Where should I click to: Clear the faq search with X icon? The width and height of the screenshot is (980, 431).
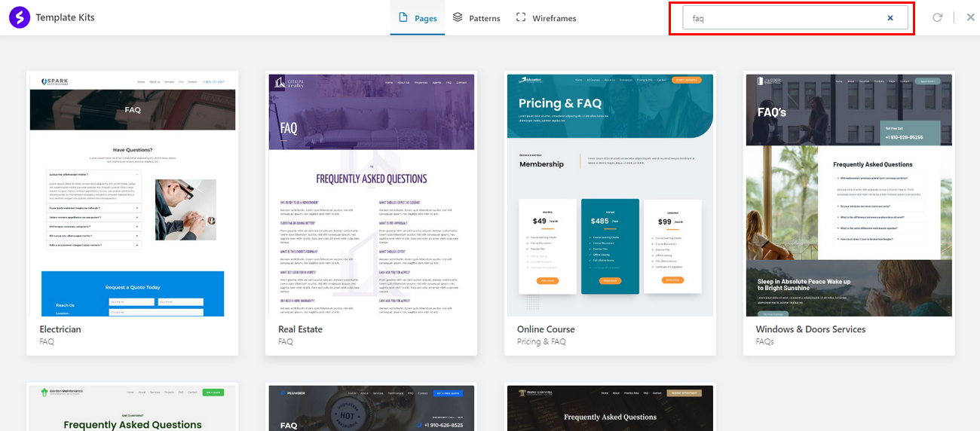(890, 18)
